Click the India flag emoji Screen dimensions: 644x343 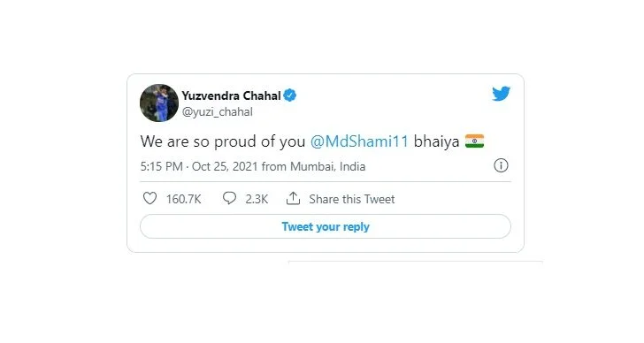point(474,141)
